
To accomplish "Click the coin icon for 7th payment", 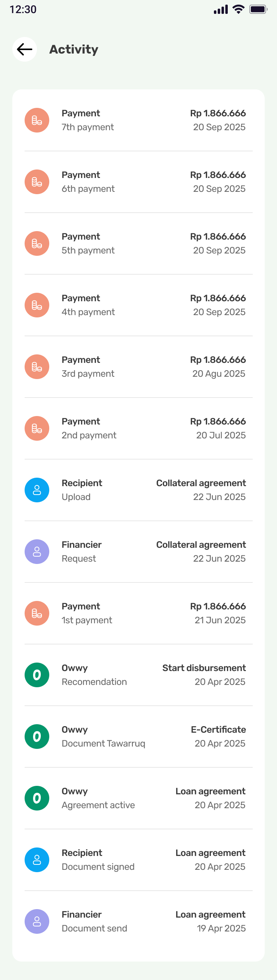I will 37,120.
